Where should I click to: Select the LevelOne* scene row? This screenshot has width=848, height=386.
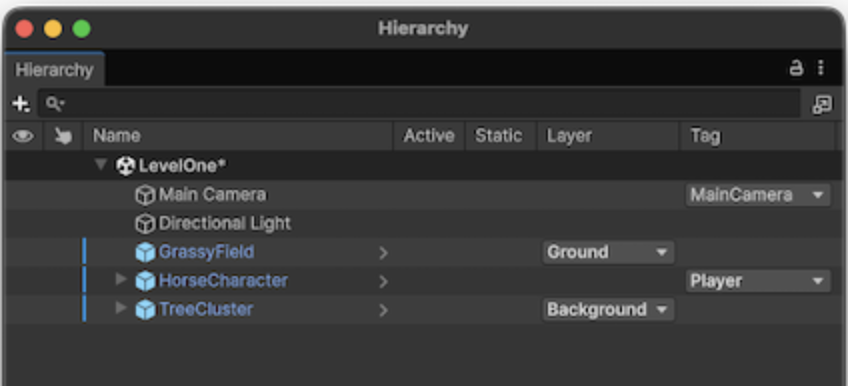coord(424,165)
